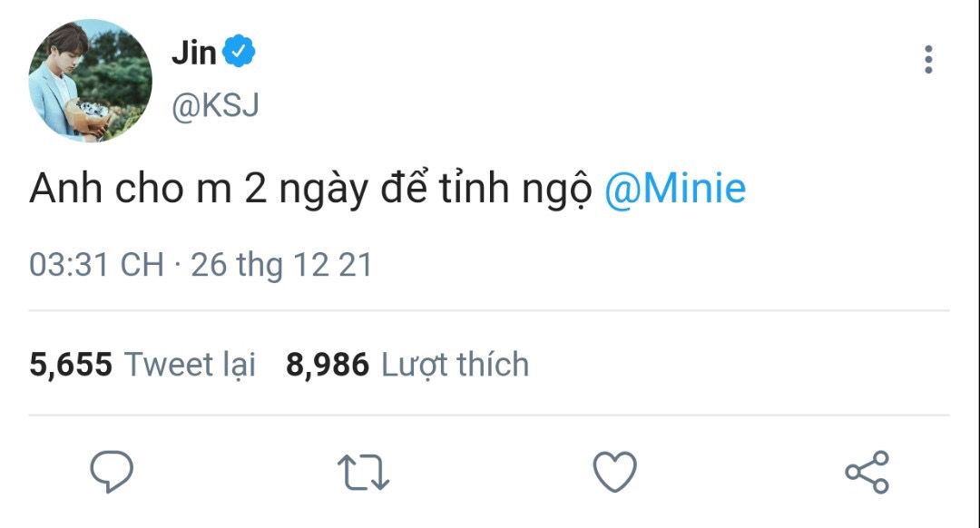Image resolution: width=980 pixels, height=528 pixels.
Task: Open the reply speech bubble icon
Action: [112, 472]
